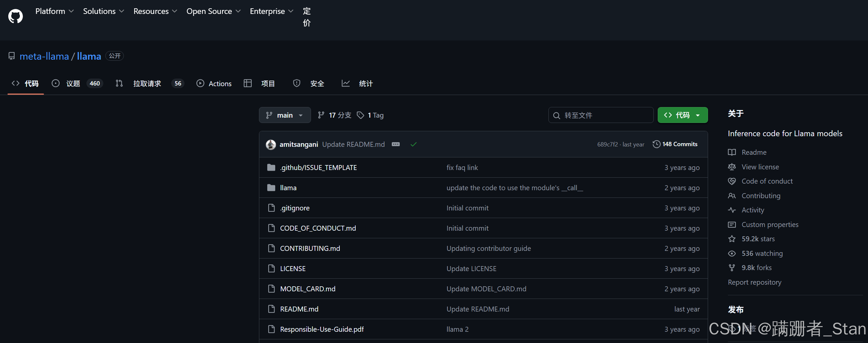Open MODEL_CARD.md file
Image resolution: width=868 pixels, height=343 pixels.
(307, 289)
